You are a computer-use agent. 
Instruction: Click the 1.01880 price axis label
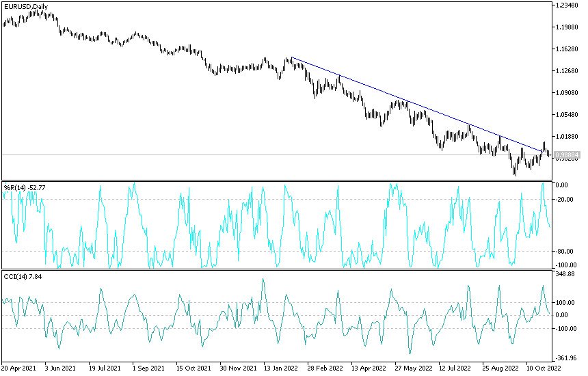[x=567, y=137]
